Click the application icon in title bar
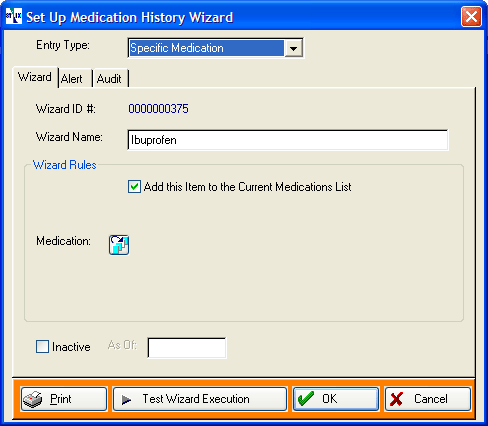Screen dimensions: 488x426 14,16
